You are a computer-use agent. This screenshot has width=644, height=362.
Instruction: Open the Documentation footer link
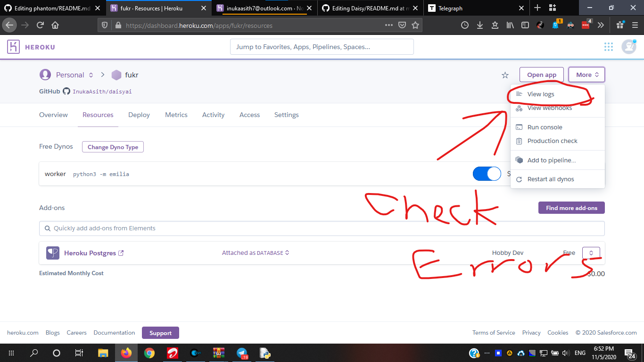point(114,333)
